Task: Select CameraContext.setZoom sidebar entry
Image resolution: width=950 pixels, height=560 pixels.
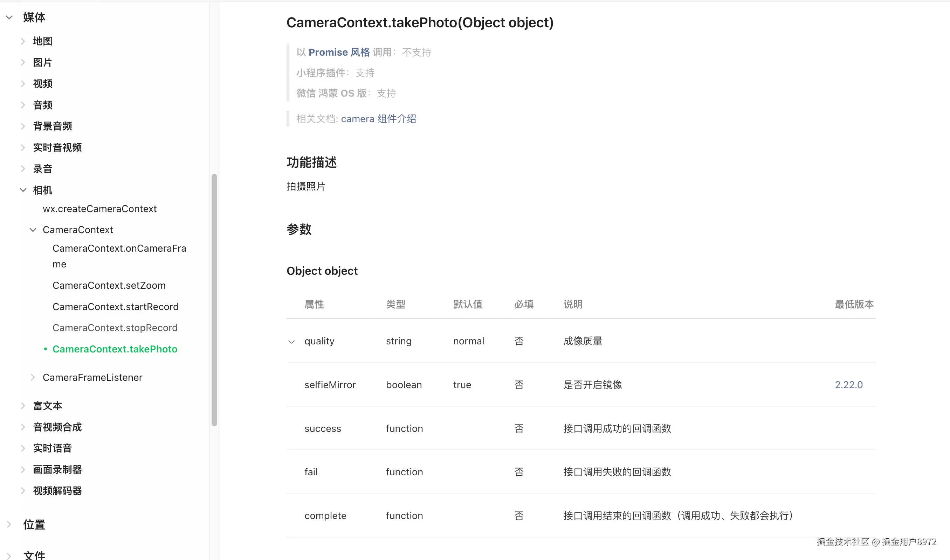Action: 109,285
